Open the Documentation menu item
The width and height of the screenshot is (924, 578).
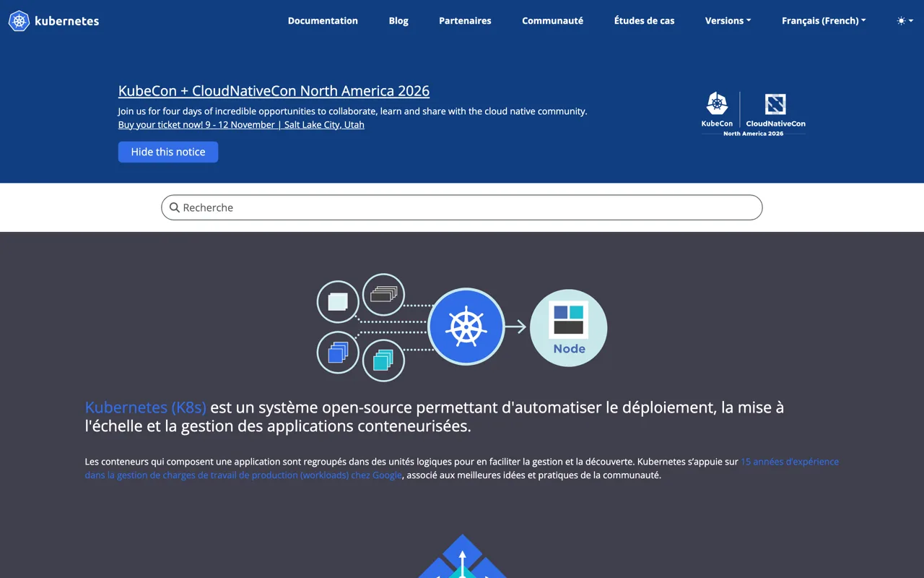tap(323, 21)
